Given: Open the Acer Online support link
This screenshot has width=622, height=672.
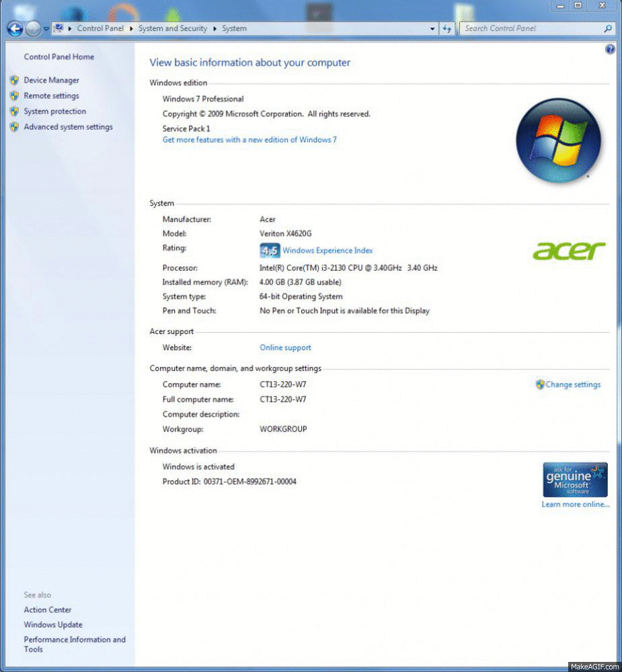Looking at the screenshot, I should 285,348.
